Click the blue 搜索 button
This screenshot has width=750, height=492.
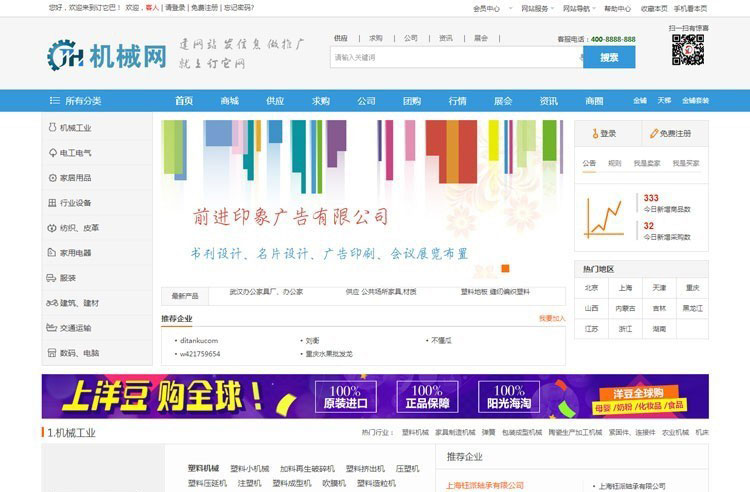click(609, 57)
